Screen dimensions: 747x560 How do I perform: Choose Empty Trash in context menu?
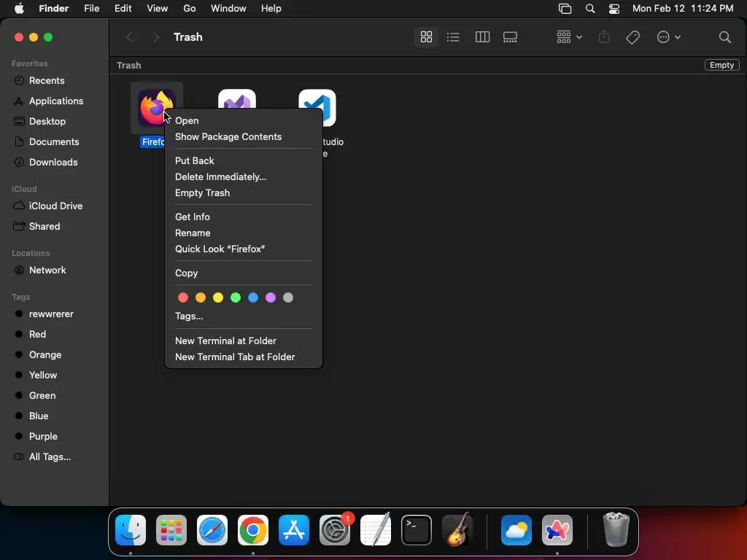click(244, 192)
